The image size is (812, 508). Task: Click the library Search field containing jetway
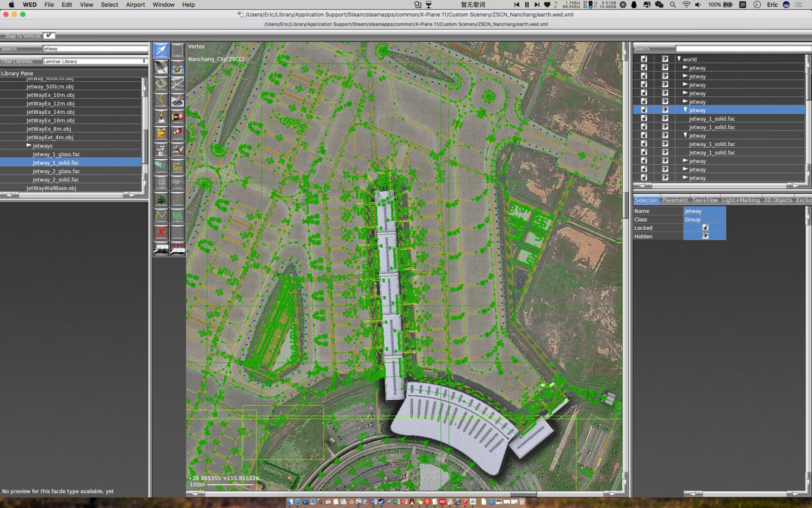[95, 48]
